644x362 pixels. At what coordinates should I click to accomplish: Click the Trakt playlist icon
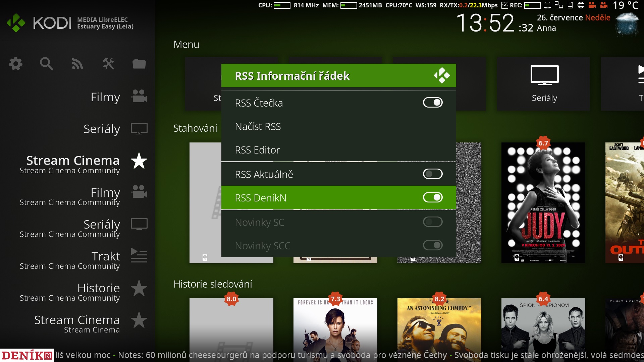click(139, 256)
